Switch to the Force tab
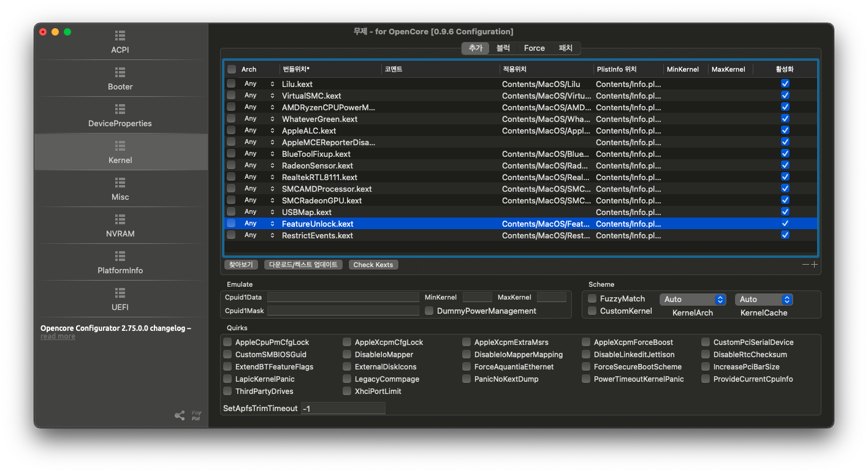Image resolution: width=868 pixels, height=473 pixels. pyautogui.click(x=535, y=48)
